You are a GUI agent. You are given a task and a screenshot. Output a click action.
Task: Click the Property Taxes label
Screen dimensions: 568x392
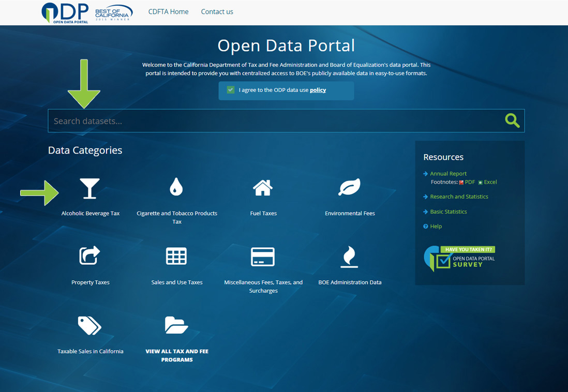[x=90, y=282]
